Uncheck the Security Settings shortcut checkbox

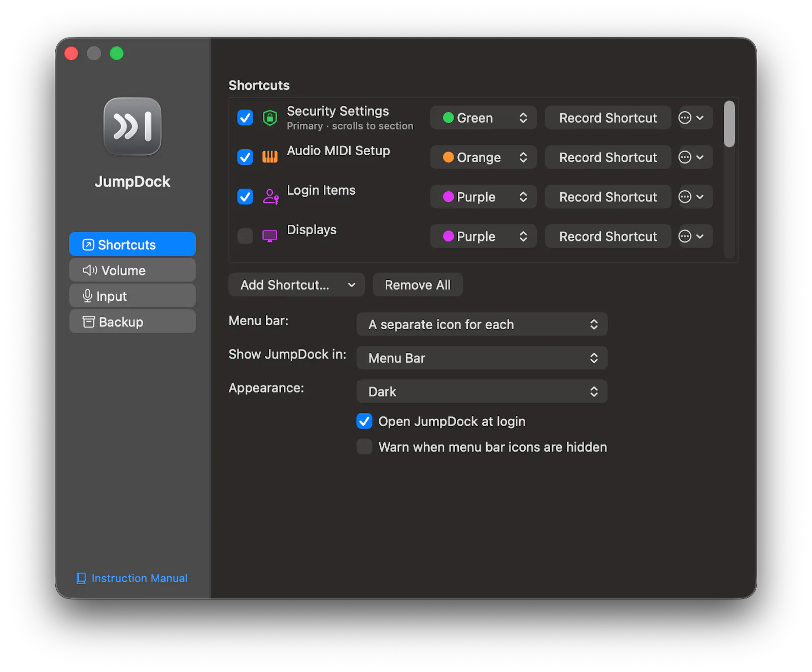click(245, 118)
